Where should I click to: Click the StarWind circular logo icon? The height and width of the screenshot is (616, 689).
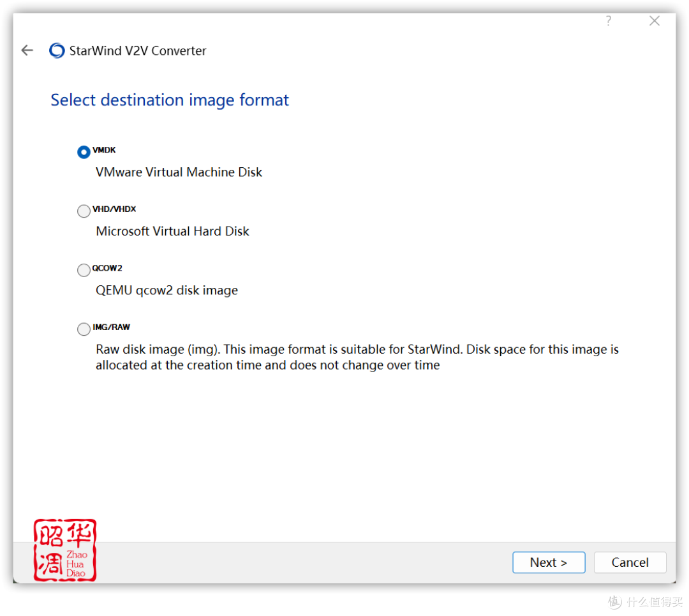tap(57, 50)
